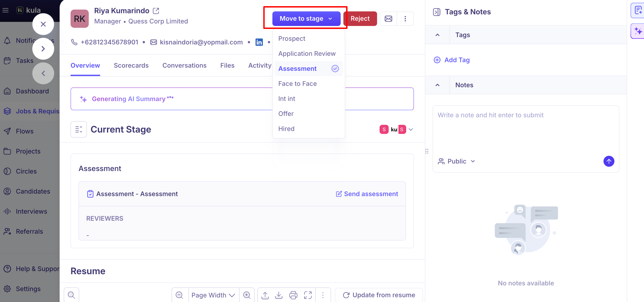644x302 pixels.
Task: Upload a resume file icon
Action: tap(265, 295)
